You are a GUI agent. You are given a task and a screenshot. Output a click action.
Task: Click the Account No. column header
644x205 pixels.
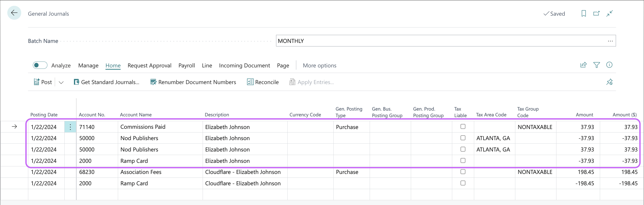click(x=92, y=115)
